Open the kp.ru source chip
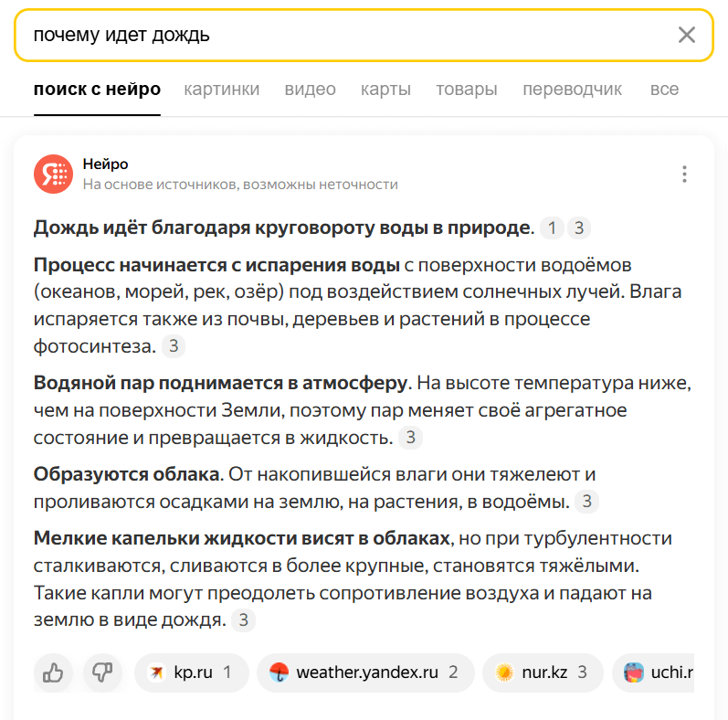The width and height of the screenshot is (728, 720). coord(191,673)
